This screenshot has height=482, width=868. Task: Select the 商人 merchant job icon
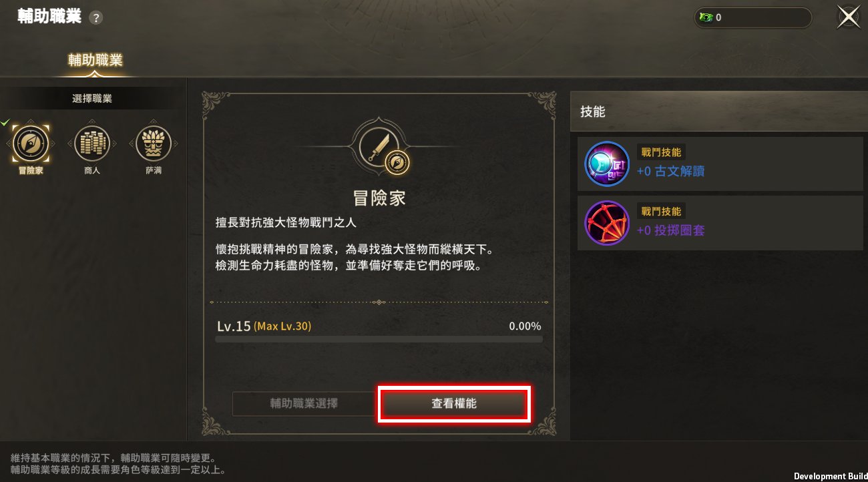92,143
